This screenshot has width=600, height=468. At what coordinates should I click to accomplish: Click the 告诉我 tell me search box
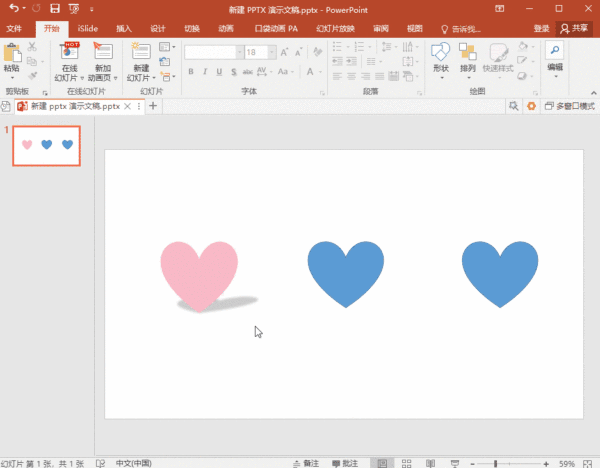(x=461, y=29)
